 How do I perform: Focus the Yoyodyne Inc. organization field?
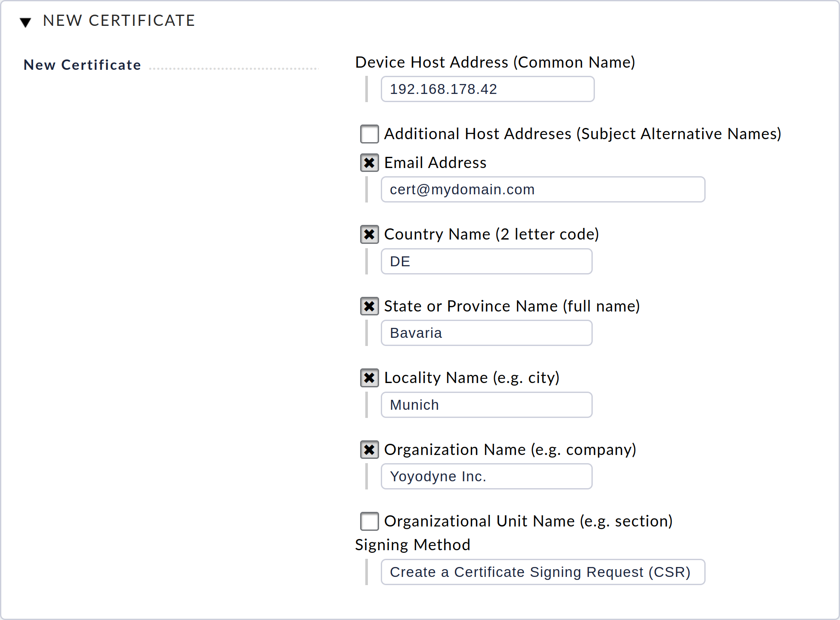(486, 477)
